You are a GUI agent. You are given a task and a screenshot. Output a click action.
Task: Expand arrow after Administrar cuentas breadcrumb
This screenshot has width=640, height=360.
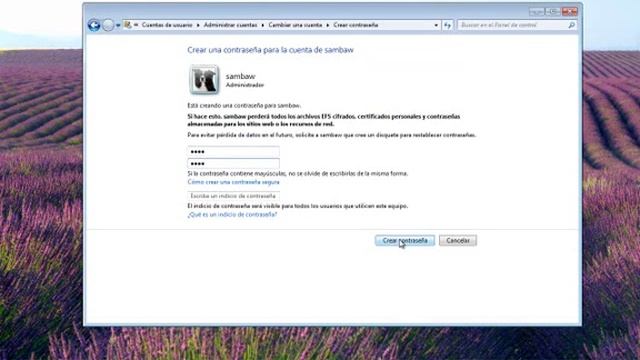(x=263, y=25)
